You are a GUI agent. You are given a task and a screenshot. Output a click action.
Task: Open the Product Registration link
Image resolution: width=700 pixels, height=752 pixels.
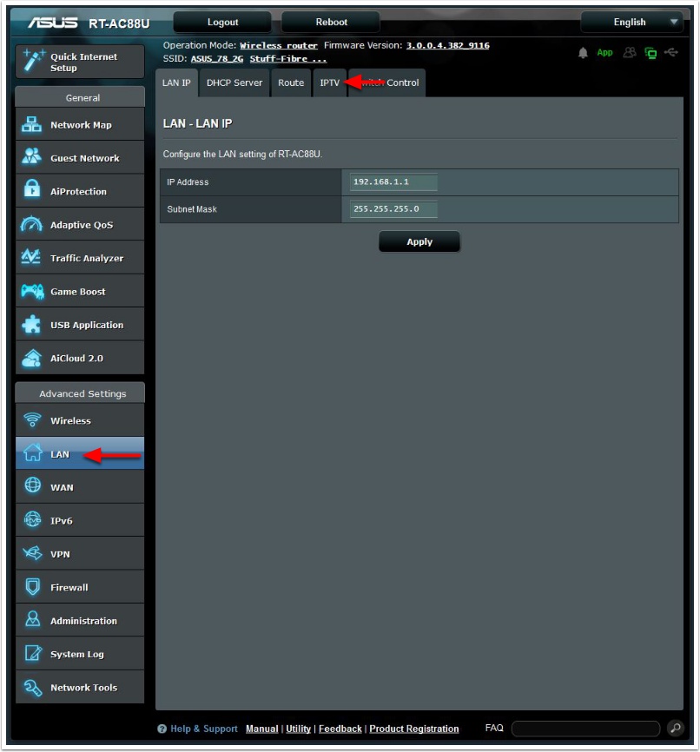click(x=414, y=729)
